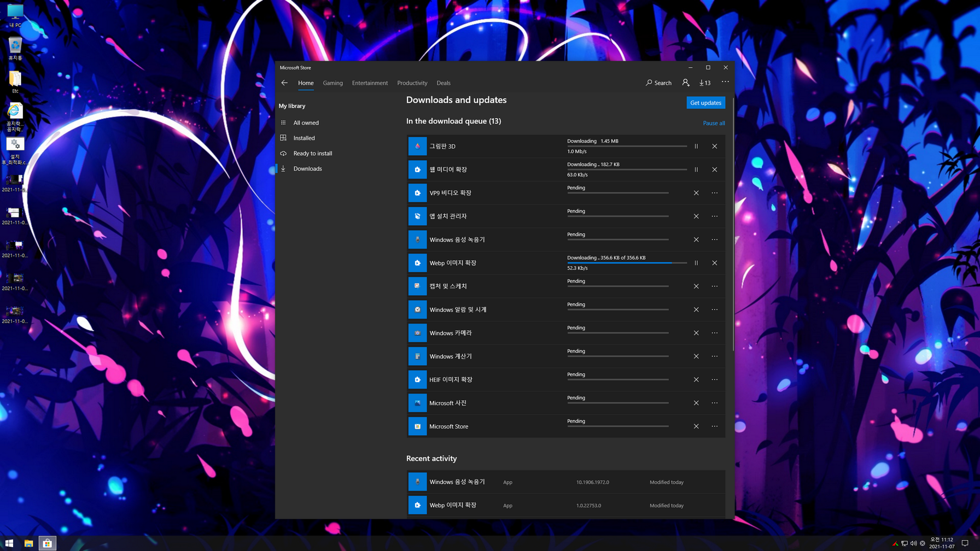The height and width of the screenshot is (551, 980).
Task: Cancel the 그림판 3D download
Action: (715, 146)
